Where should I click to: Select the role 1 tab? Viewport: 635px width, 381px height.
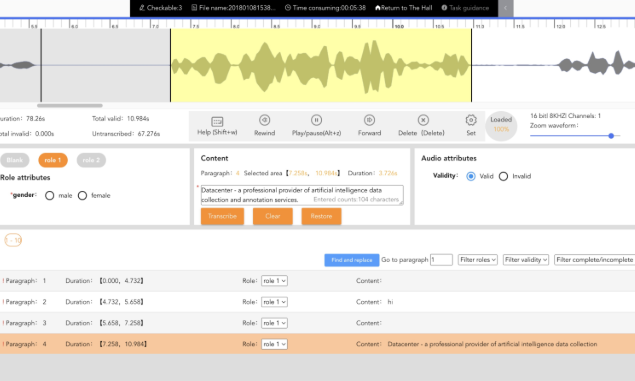[x=53, y=160]
